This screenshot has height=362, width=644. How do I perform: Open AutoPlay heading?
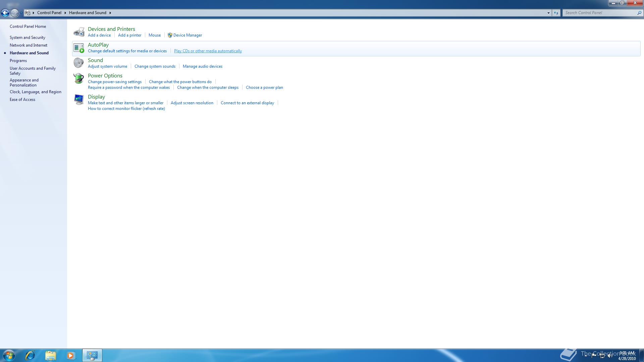pyautogui.click(x=98, y=45)
